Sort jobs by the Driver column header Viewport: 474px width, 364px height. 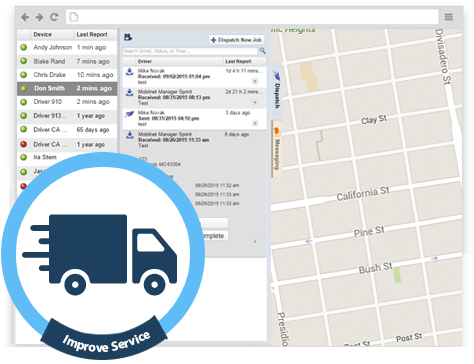[145, 61]
